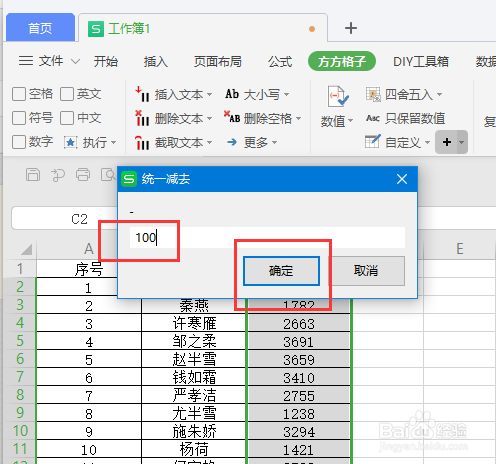Open the 开始 ribbon tab

pyautogui.click(x=106, y=61)
